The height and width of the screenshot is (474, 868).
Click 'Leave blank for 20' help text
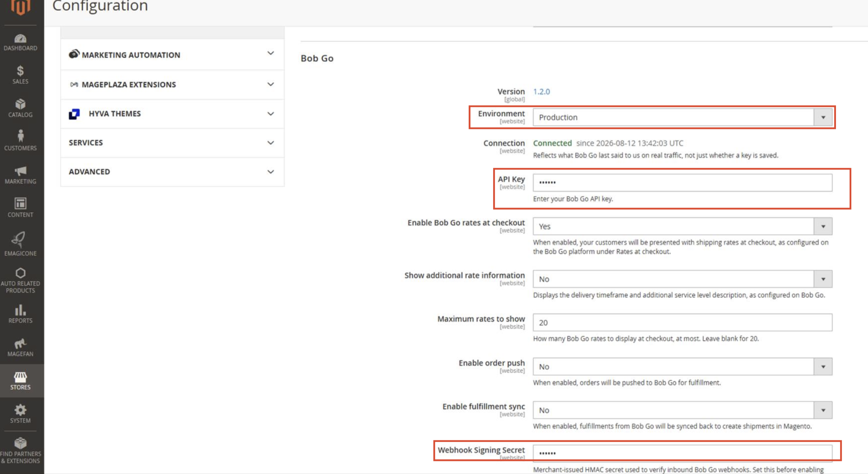[x=731, y=339]
